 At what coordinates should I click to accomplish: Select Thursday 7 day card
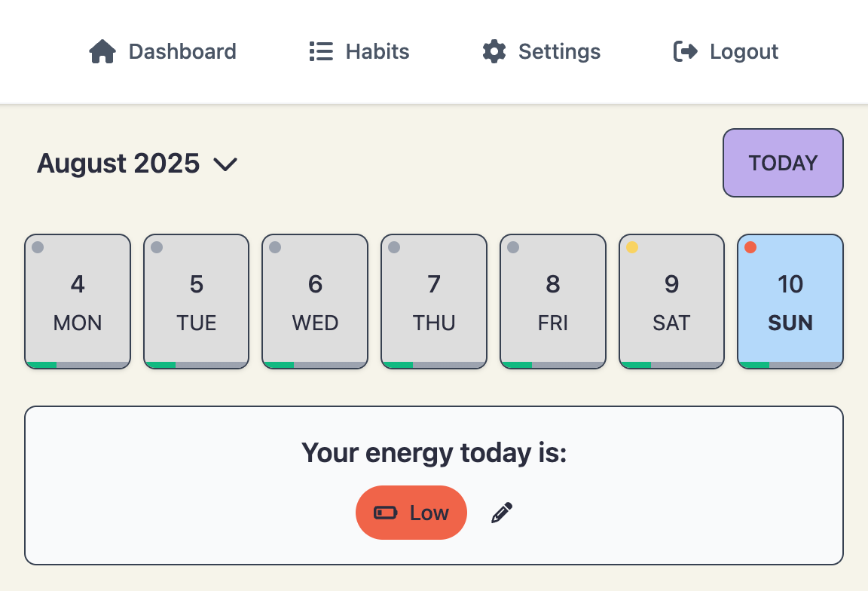[434, 302]
